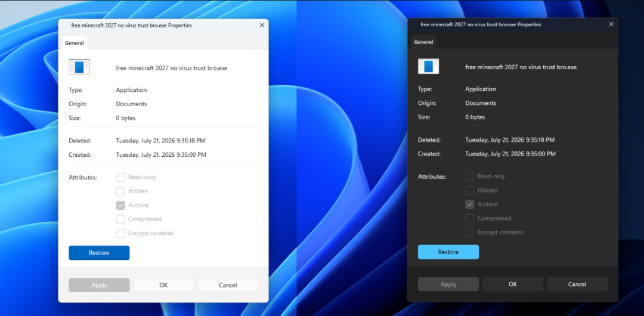Click file name text in light window
This screenshot has height=316, width=644.
click(172, 68)
